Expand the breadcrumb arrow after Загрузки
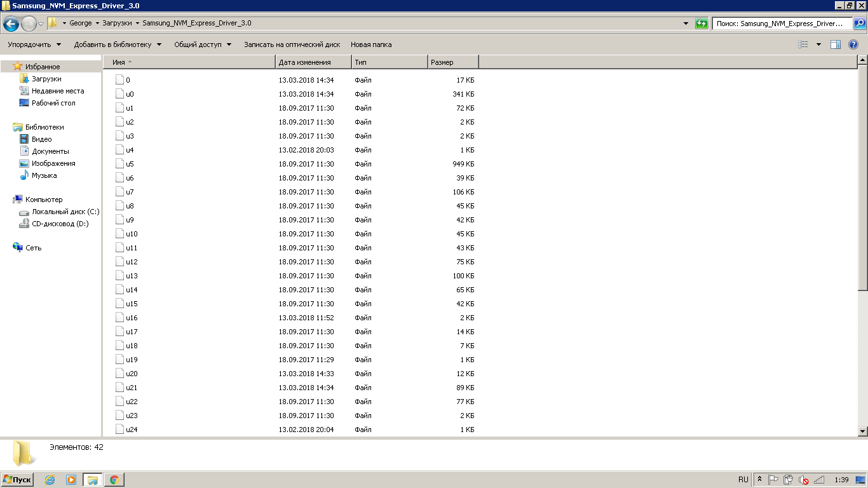Viewport: 868px width, 488px height. tap(138, 24)
